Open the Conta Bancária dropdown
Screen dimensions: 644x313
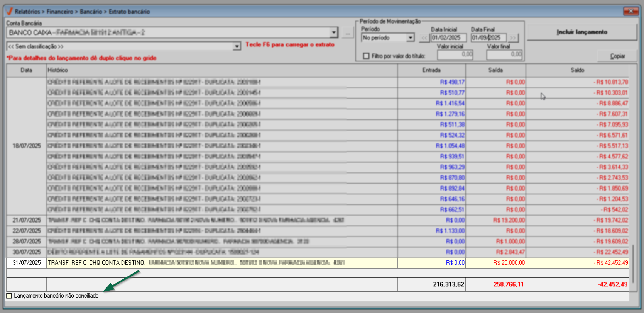pos(334,33)
